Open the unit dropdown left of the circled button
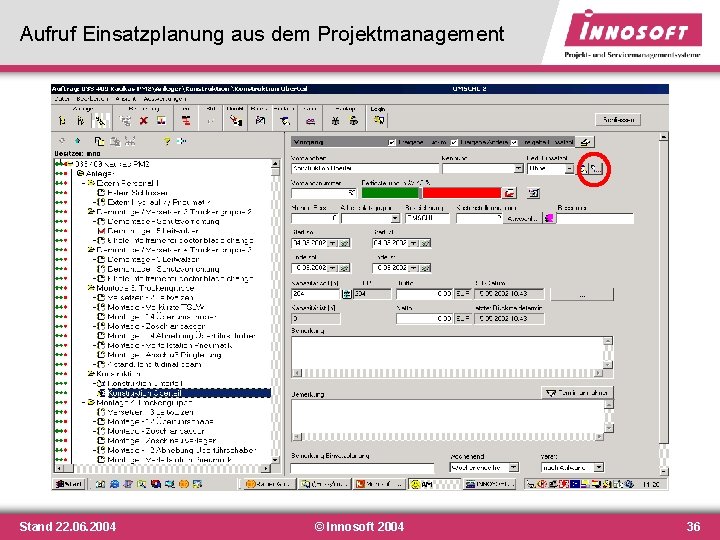This screenshot has height=540, width=720. point(569,169)
